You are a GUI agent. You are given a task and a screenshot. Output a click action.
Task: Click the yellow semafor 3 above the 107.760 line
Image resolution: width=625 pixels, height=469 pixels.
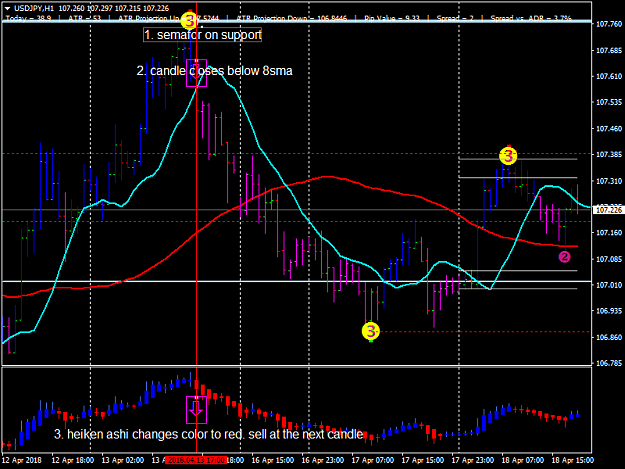(189, 20)
